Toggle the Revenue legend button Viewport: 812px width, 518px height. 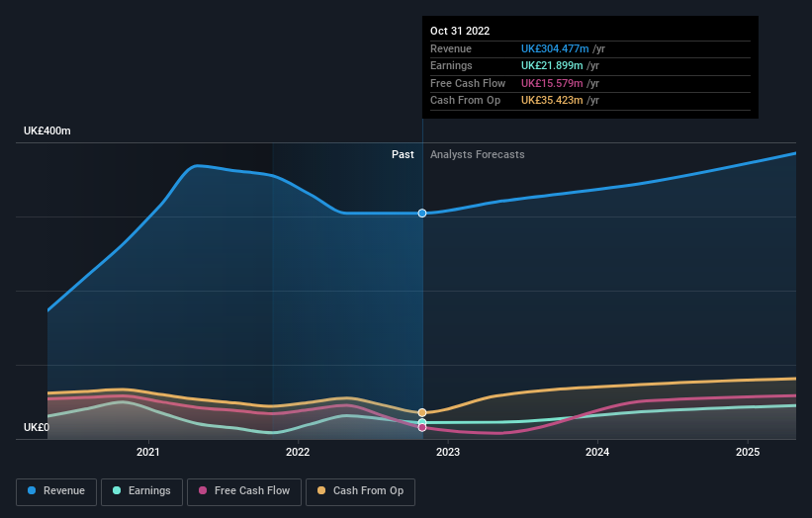56,491
